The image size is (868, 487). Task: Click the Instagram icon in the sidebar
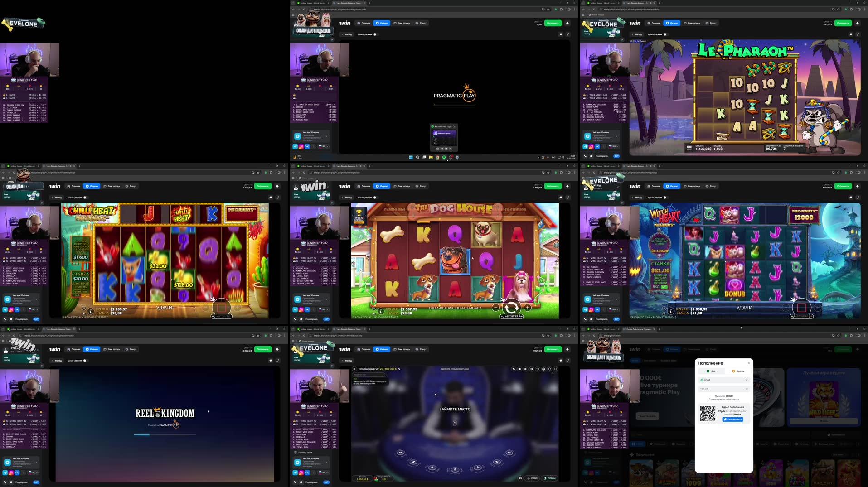tap(301, 310)
